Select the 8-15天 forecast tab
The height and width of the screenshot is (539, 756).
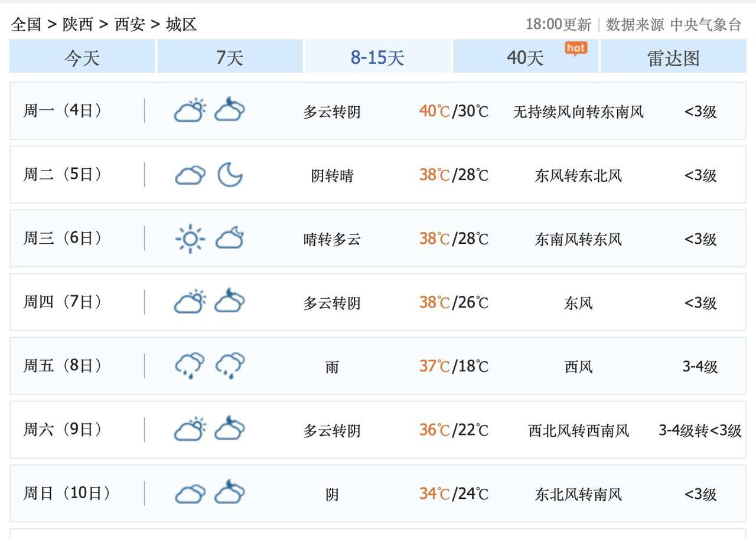point(377,57)
